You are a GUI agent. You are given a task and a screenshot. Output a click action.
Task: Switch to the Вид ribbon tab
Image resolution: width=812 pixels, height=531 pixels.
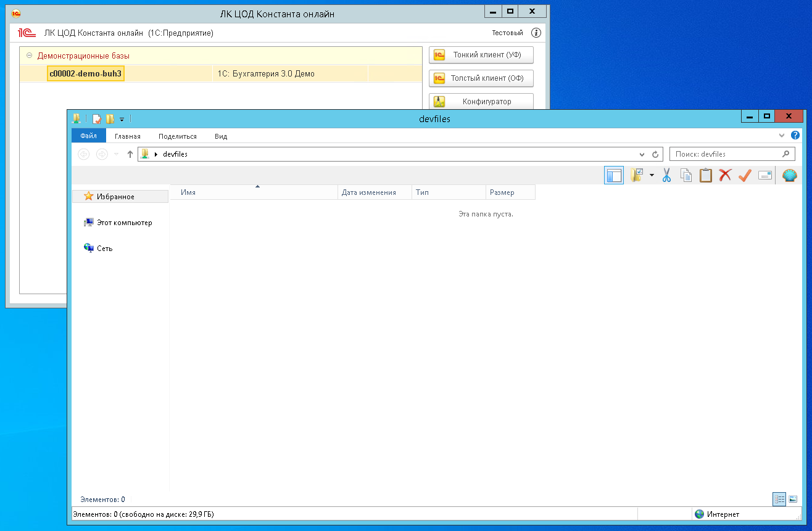click(221, 136)
